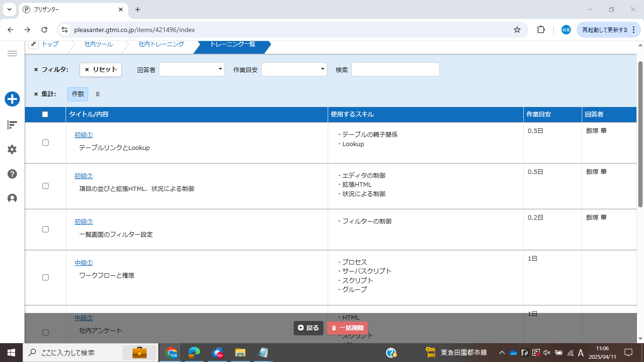Open the 初級② title link
The width and height of the screenshot is (644, 362).
point(83,176)
